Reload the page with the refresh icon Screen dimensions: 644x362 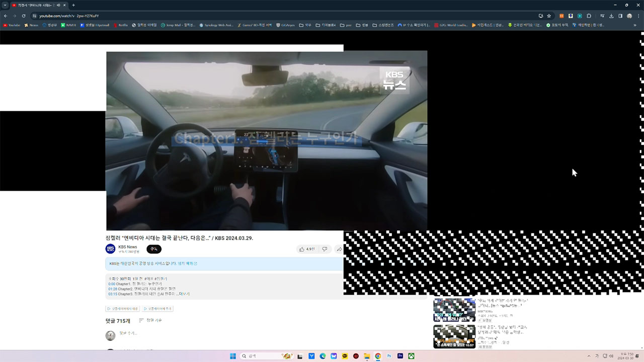(23, 16)
